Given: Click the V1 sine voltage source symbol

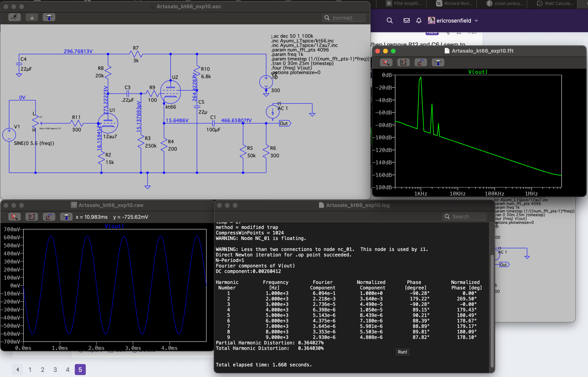Looking at the screenshot, I should coord(9,135).
